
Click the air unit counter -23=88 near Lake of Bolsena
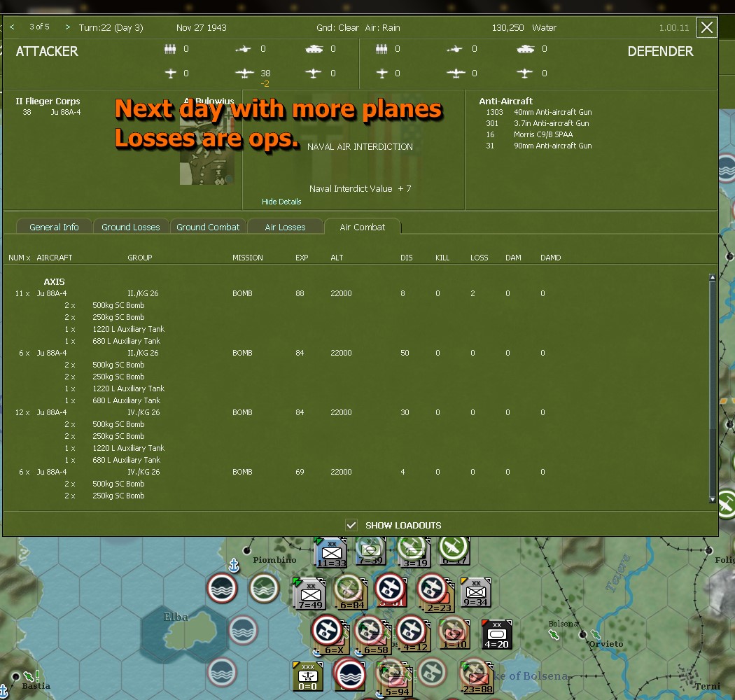tap(476, 675)
